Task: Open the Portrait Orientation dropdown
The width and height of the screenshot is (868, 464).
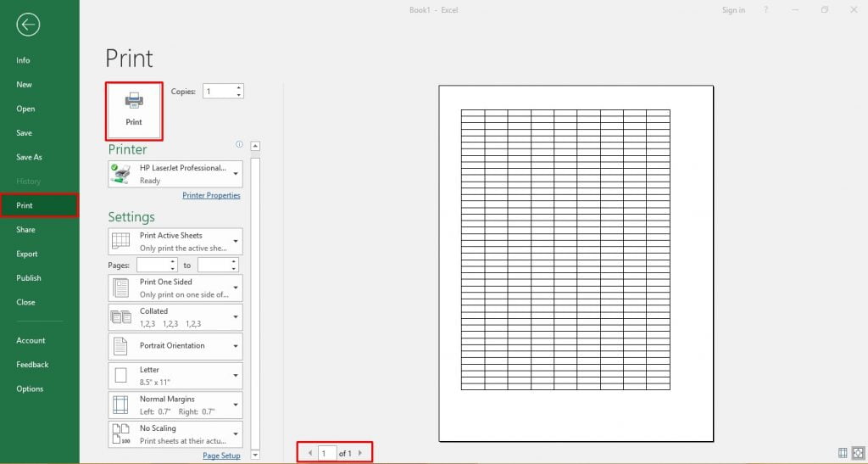Action: point(175,346)
